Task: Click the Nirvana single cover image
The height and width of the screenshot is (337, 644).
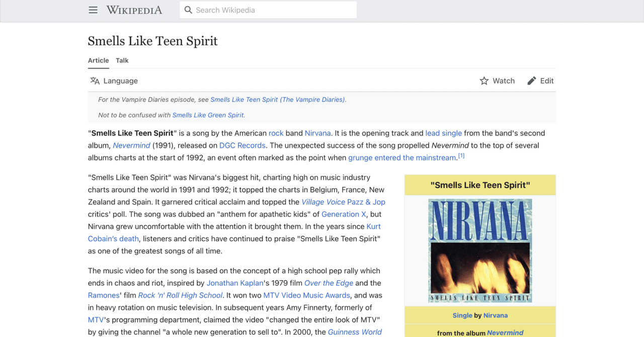Action: tap(480, 251)
